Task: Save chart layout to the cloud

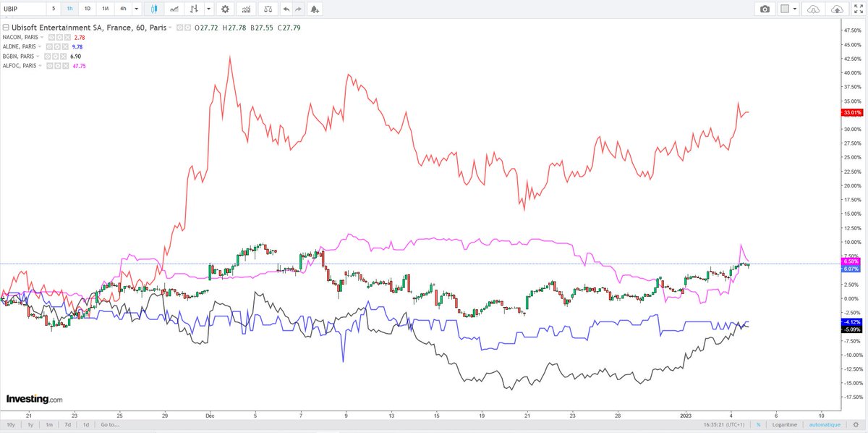Action: point(836,9)
